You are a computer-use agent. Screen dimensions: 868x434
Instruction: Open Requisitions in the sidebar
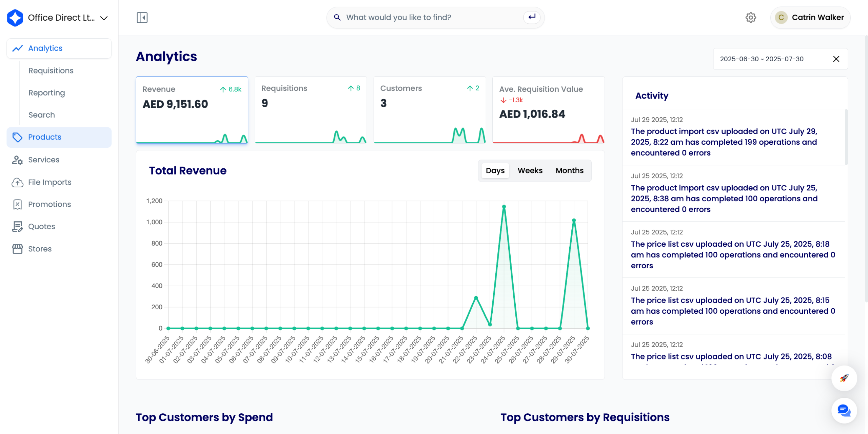[51, 70]
